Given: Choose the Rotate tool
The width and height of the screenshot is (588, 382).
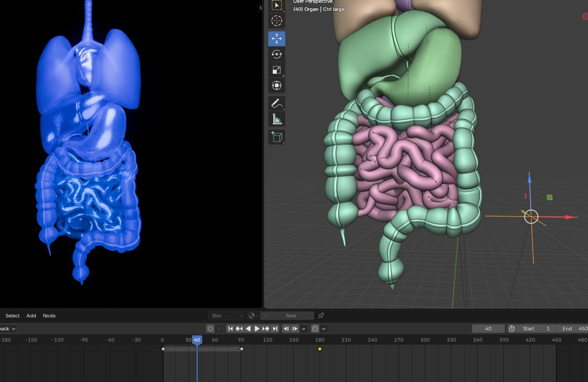Looking at the screenshot, I should (x=276, y=54).
